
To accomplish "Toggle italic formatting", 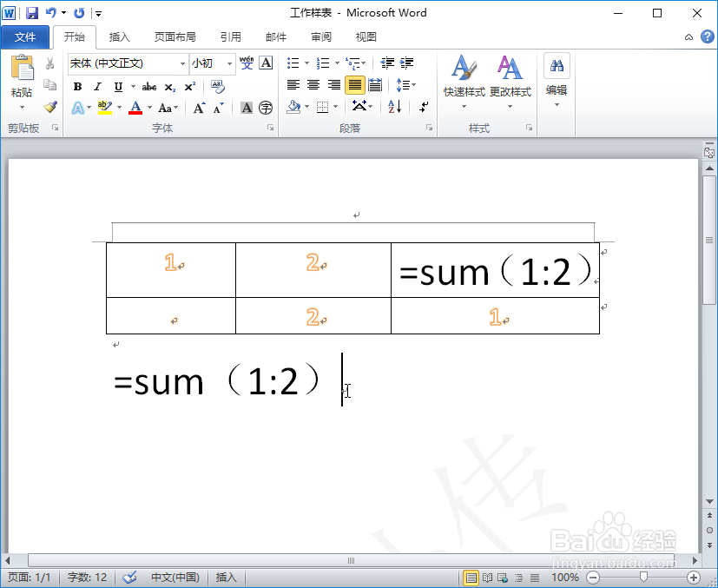I will pyautogui.click(x=97, y=86).
